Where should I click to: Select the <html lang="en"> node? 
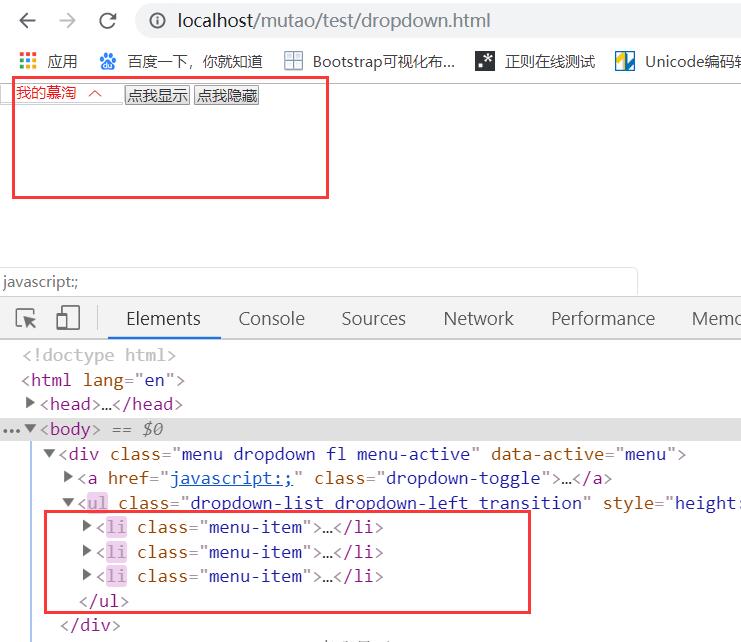click(103, 380)
